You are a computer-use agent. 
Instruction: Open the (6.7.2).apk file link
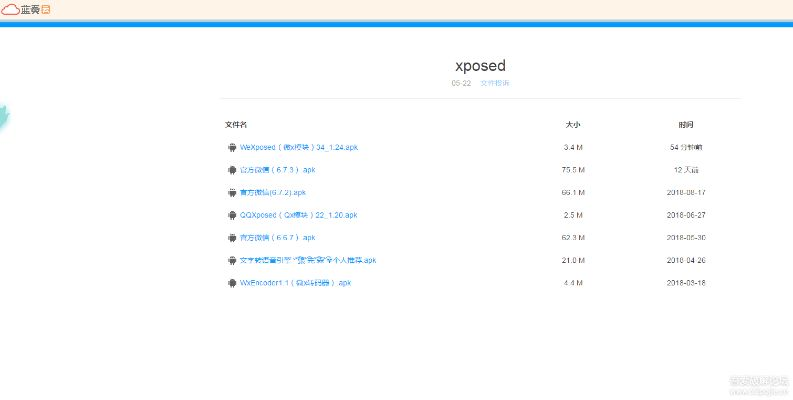273,193
